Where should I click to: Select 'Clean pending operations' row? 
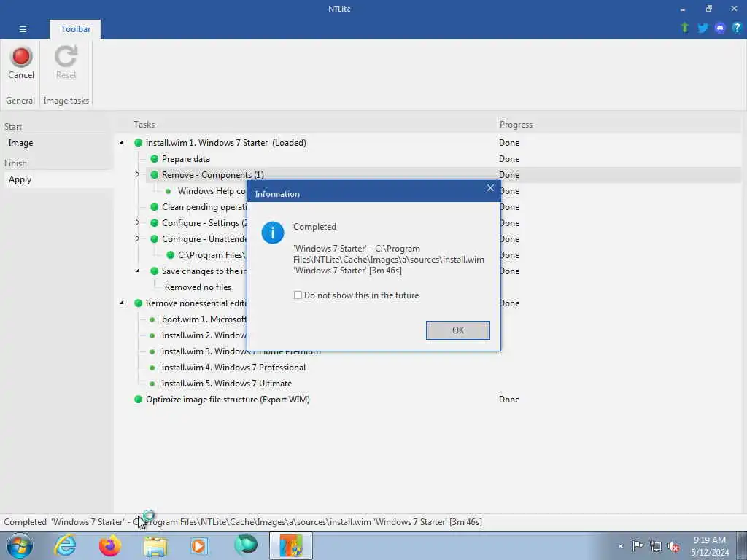pos(204,206)
